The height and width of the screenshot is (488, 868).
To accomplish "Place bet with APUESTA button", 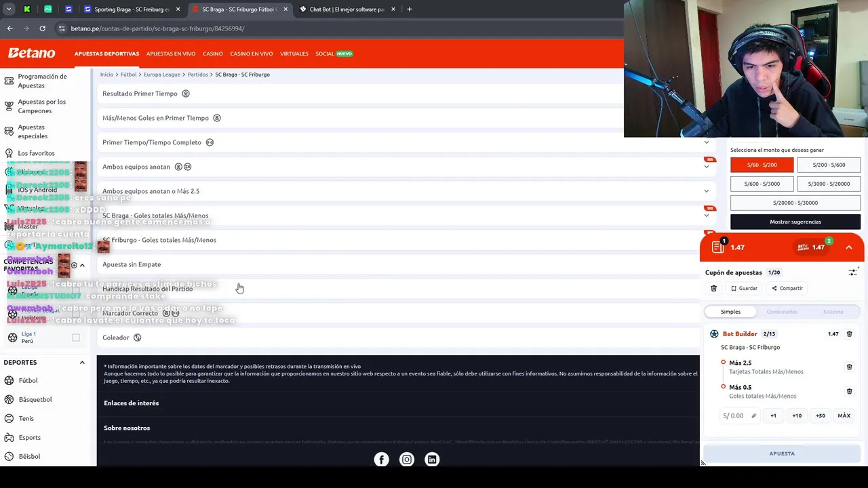I will [x=782, y=453].
